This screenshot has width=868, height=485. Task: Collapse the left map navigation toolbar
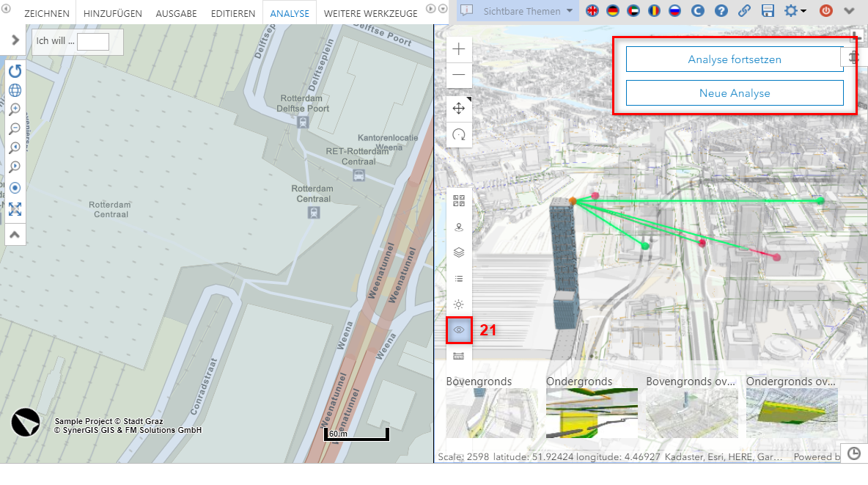pyautogui.click(x=15, y=235)
